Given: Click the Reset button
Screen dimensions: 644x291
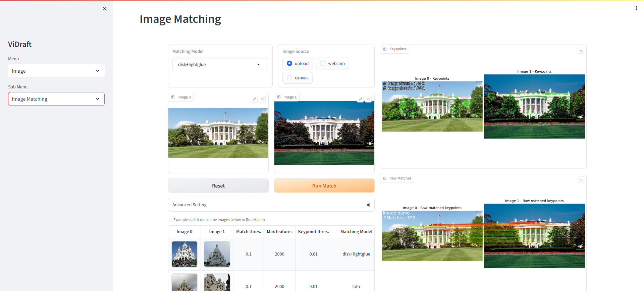Looking at the screenshot, I should tap(218, 186).
